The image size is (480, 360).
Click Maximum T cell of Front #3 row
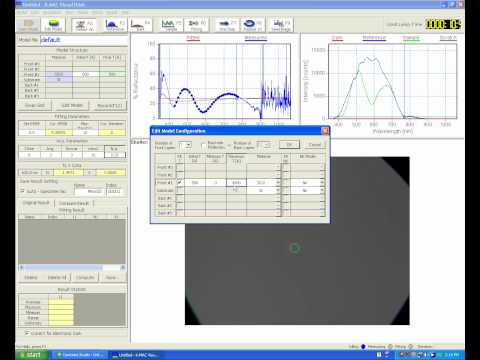(236, 182)
